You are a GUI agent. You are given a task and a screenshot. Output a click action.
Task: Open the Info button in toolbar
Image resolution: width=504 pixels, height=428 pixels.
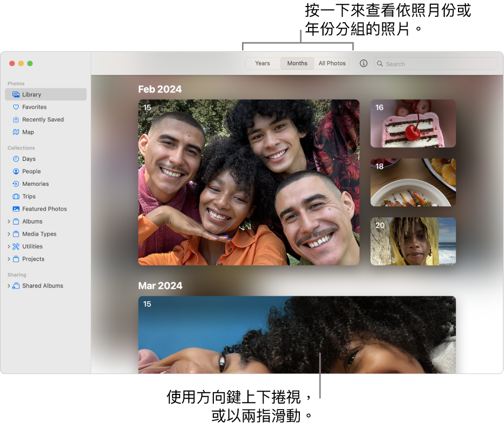click(364, 63)
